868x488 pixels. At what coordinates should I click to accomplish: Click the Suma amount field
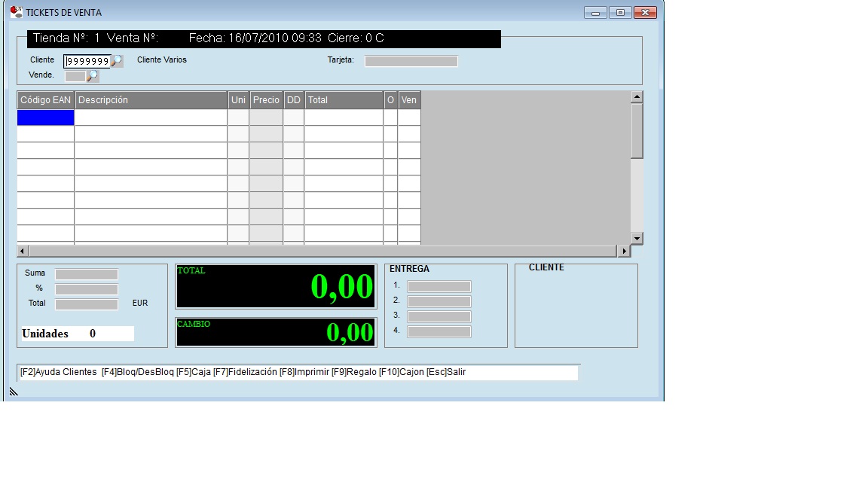[87, 274]
